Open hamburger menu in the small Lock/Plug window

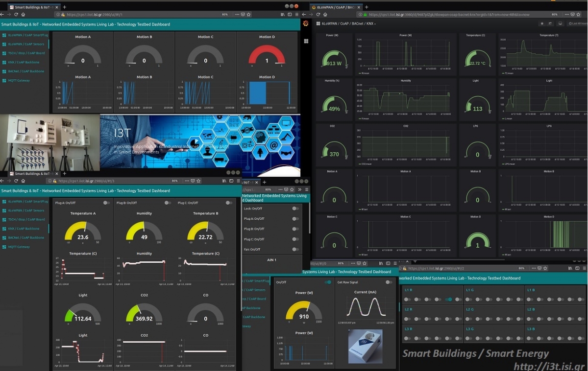tap(307, 189)
